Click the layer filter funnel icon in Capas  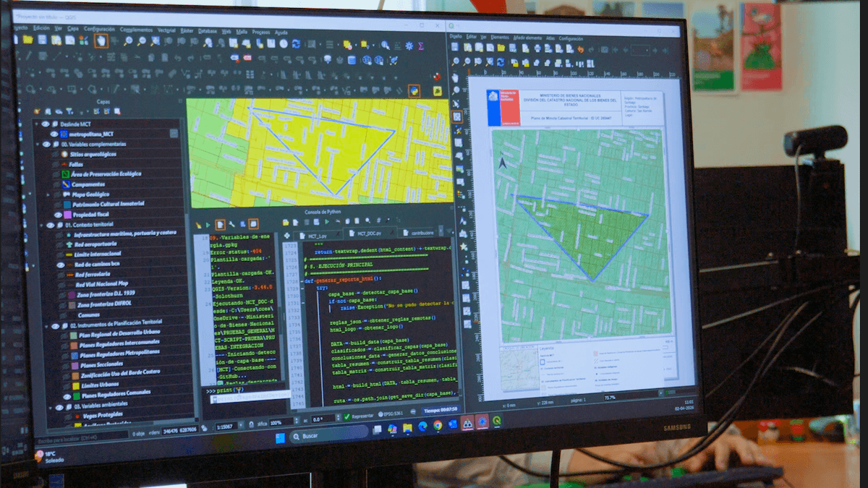point(70,112)
